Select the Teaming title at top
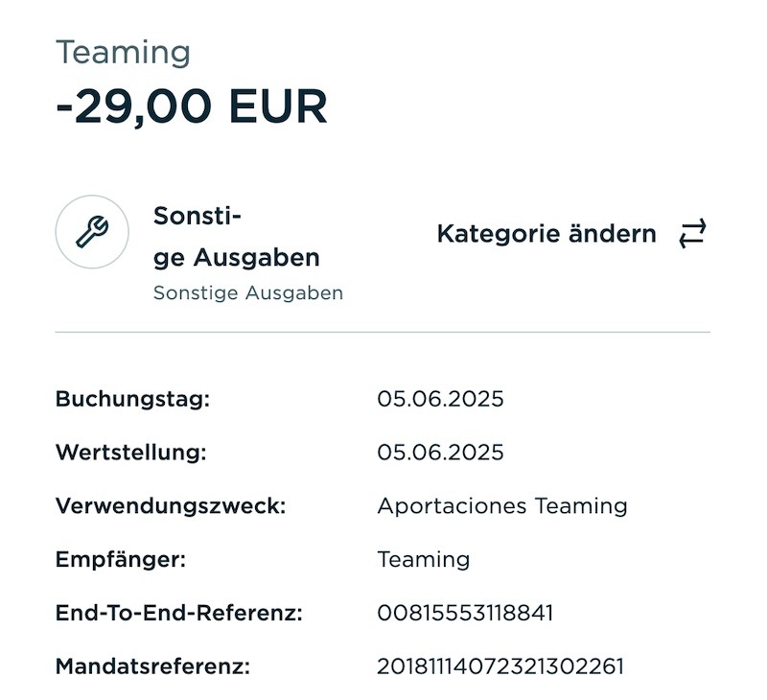The height and width of the screenshot is (700, 767). (123, 52)
